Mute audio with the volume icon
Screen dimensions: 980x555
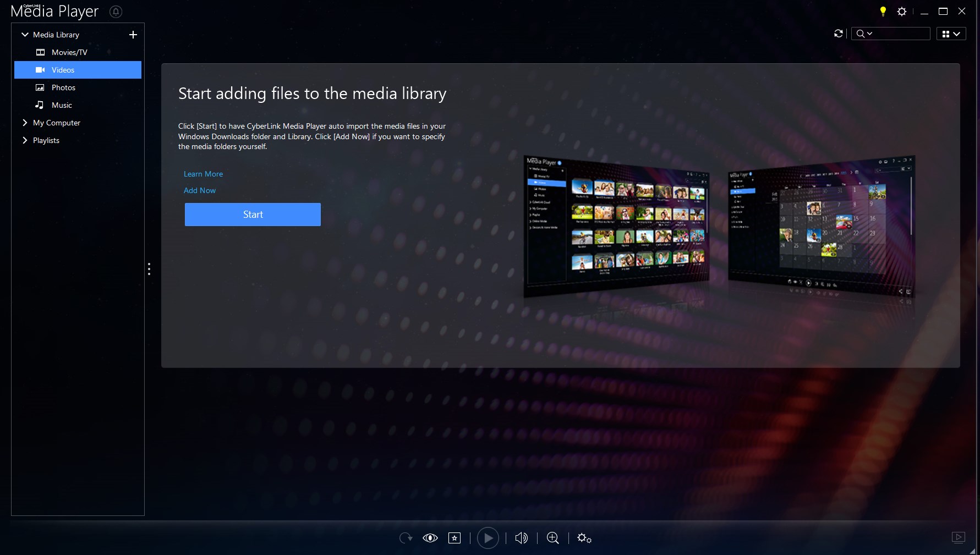point(521,538)
